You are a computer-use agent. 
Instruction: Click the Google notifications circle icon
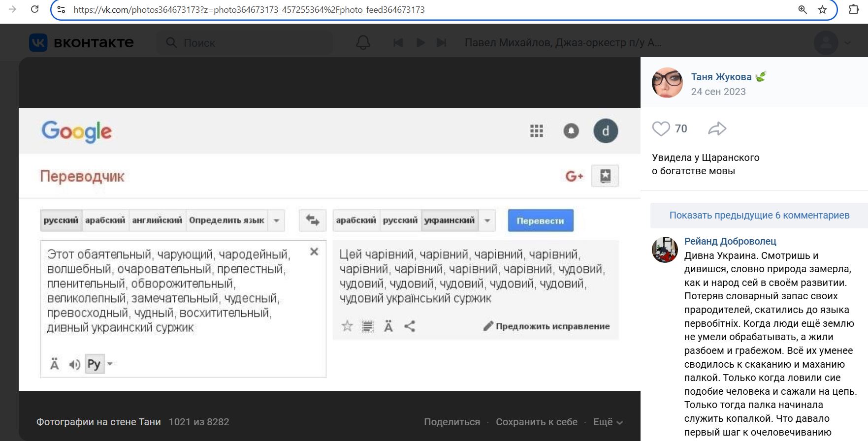coord(571,131)
